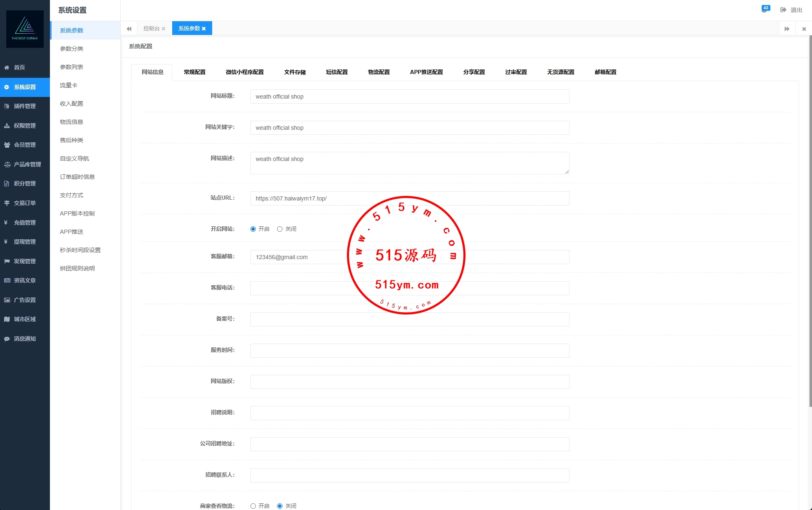Click the scroll tabs right double-arrow icon
Screen dimensions: 812x510
[x=787, y=29]
